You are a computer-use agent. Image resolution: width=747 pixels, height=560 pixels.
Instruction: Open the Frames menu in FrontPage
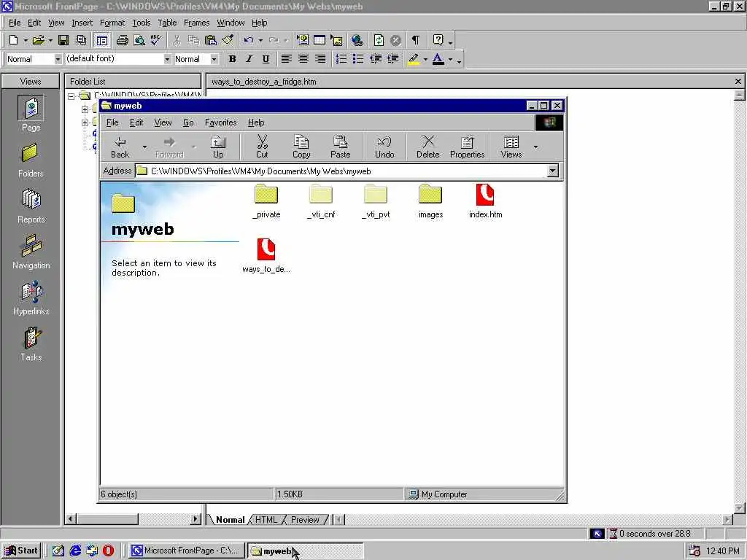196,23
